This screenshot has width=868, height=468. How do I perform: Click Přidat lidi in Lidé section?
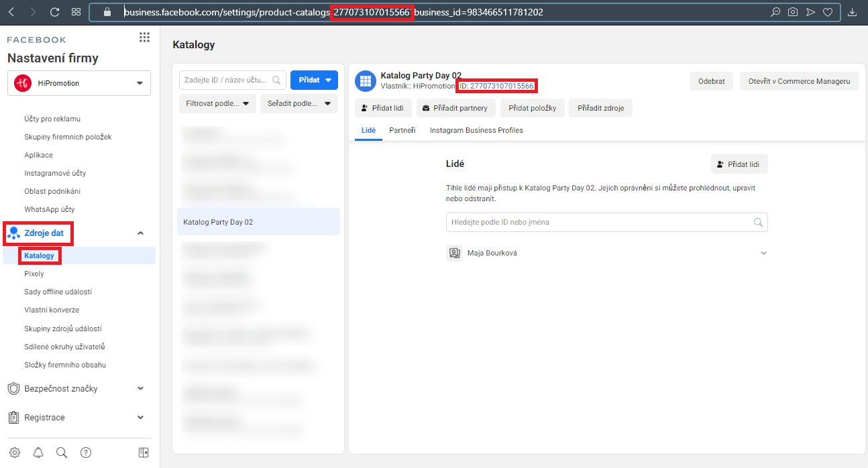(739, 164)
